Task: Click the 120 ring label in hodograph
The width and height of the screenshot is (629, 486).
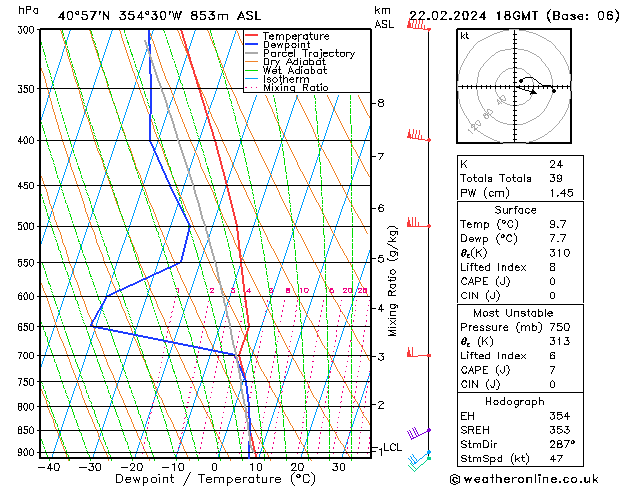Action: tap(475, 127)
